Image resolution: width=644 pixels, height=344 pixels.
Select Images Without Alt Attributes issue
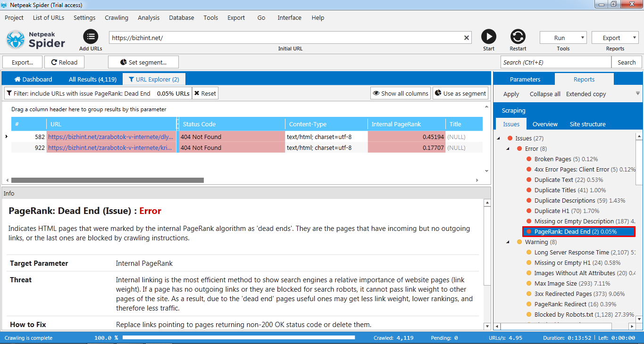[580, 273]
